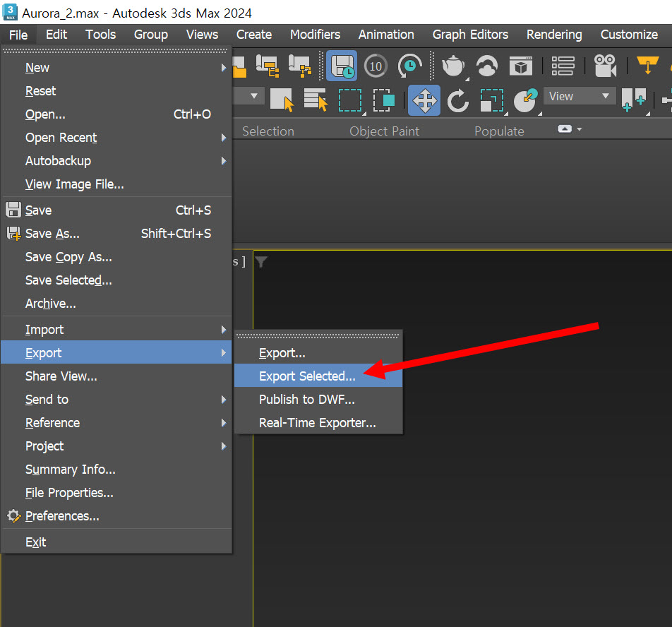Click the orange funnel arrow icon

click(647, 65)
